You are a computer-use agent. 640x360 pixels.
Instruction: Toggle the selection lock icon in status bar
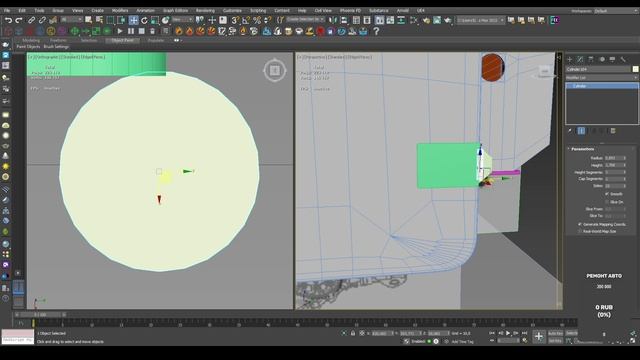pos(353,333)
